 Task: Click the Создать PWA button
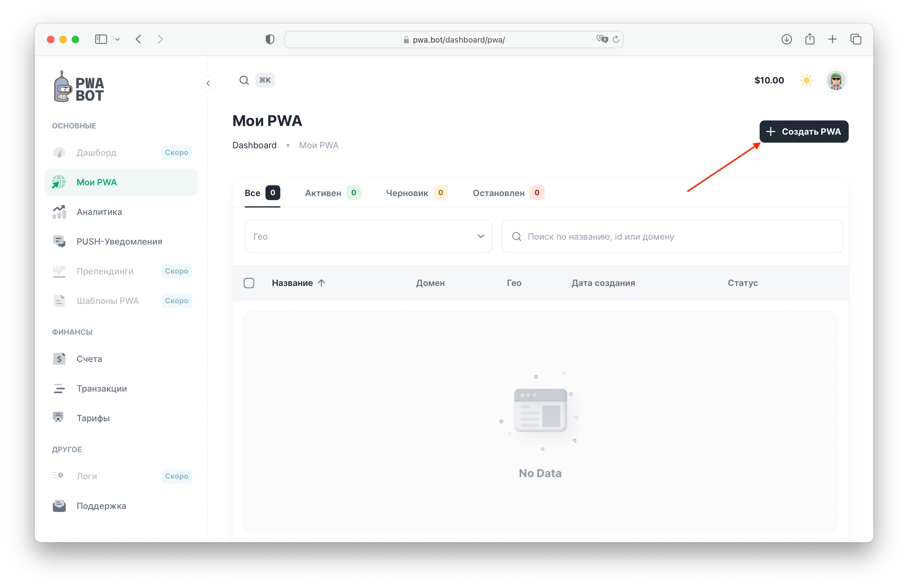804,132
